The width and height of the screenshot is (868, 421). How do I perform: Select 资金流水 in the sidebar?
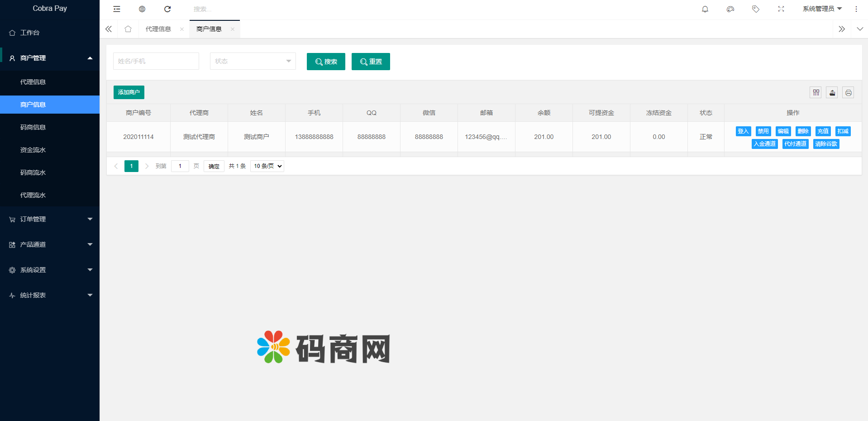click(33, 150)
